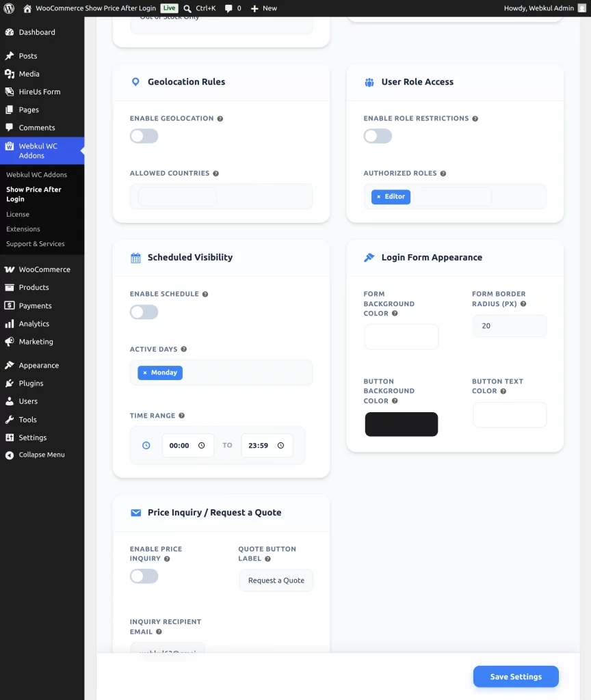This screenshot has height=700, width=591.
Task: Click the Save Settings button
Action: pyautogui.click(x=516, y=677)
